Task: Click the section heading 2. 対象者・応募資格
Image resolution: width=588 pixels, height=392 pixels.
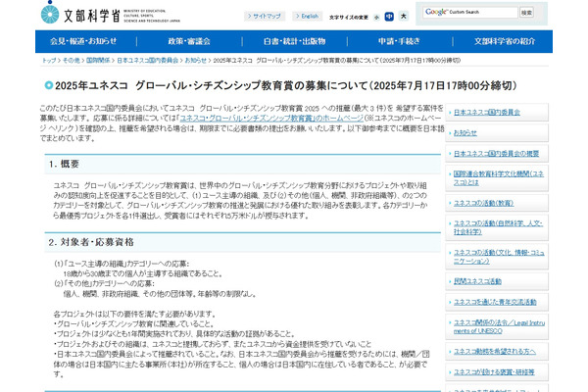Action: (91, 242)
